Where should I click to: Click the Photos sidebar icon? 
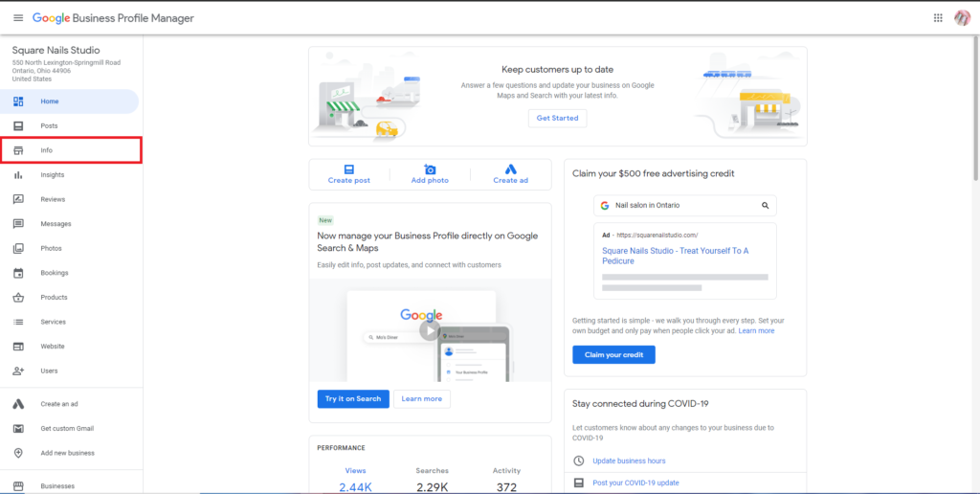pos(18,248)
